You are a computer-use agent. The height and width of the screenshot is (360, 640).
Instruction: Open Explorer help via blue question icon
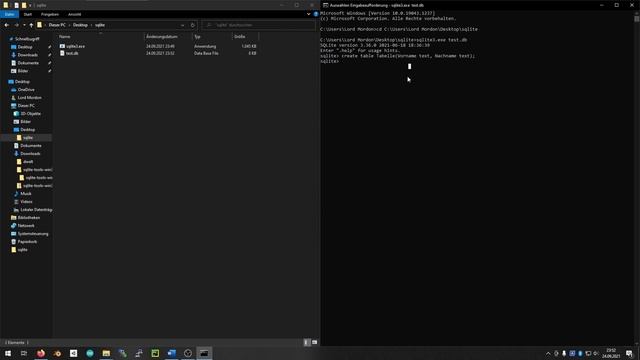click(316, 14)
